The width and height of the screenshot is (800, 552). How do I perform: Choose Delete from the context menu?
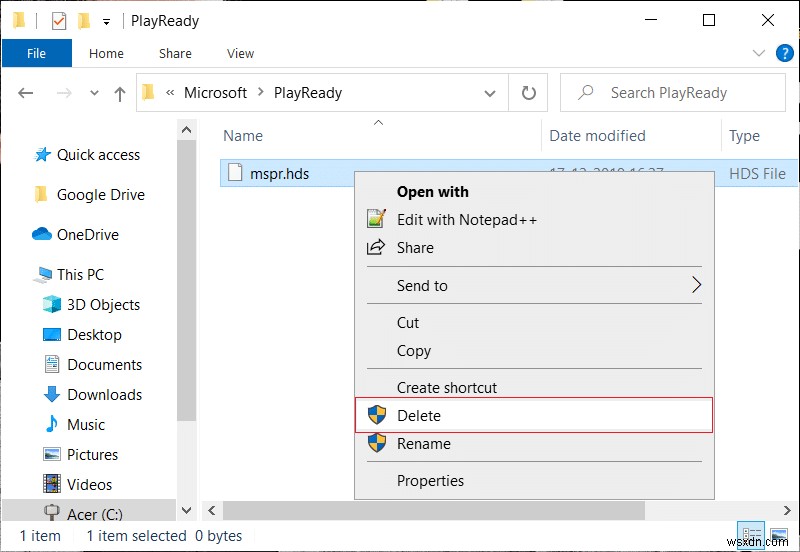click(x=418, y=416)
